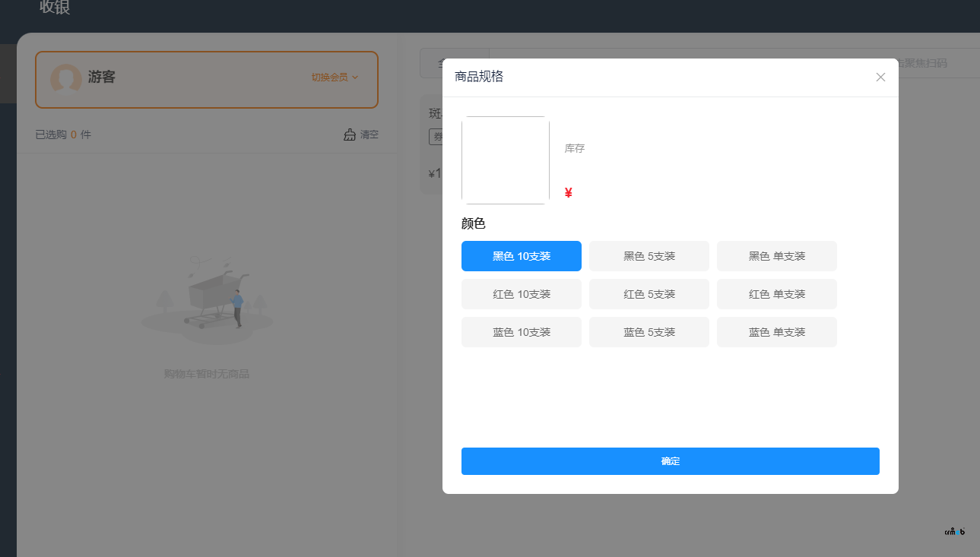
Task: Click the 收银 page title
Action: [x=56, y=7]
